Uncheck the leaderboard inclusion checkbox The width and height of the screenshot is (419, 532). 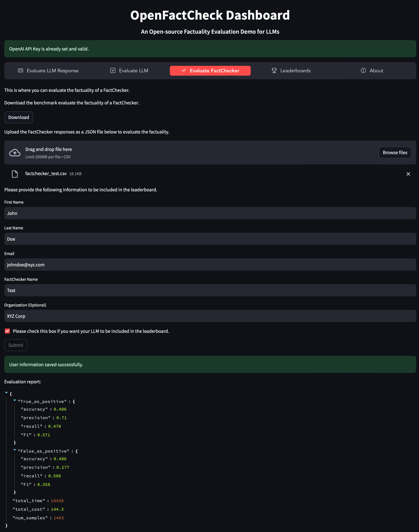tap(7, 331)
